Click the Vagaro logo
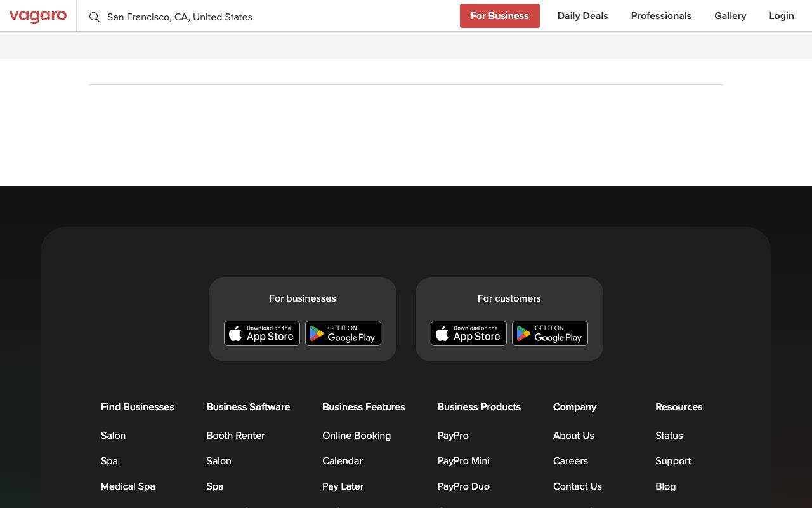This screenshot has height=508, width=812. coord(38,17)
